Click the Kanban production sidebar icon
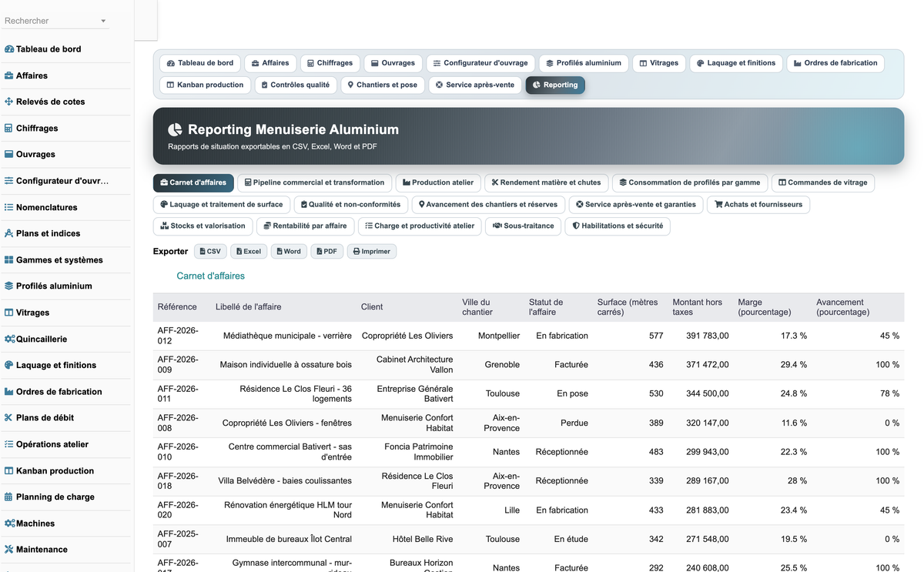924x572 pixels. coord(9,471)
